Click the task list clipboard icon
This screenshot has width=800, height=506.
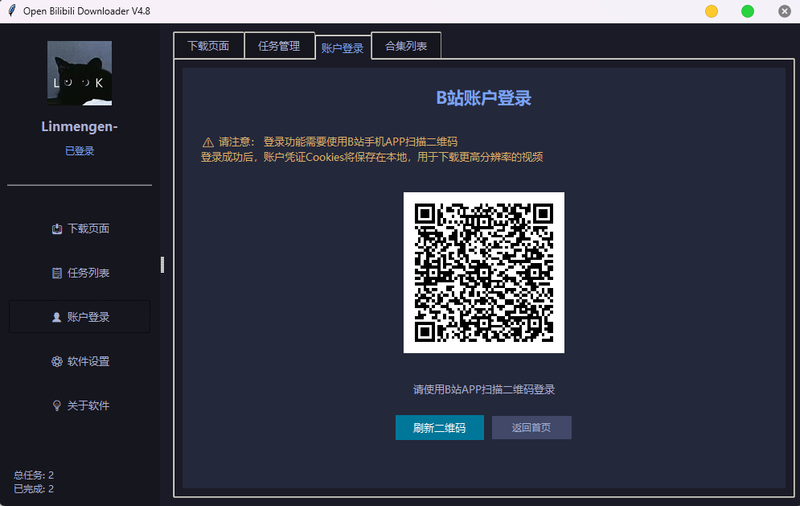tap(57, 273)
